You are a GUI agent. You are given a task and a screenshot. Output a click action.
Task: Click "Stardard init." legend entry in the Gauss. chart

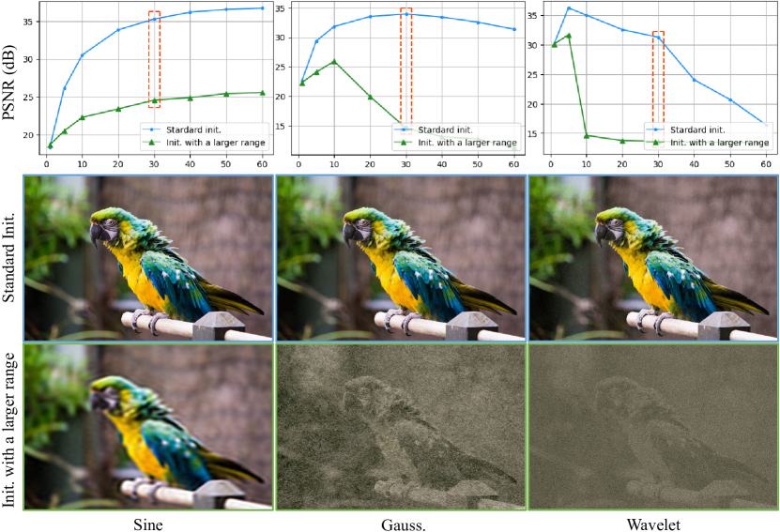(445, 129)
